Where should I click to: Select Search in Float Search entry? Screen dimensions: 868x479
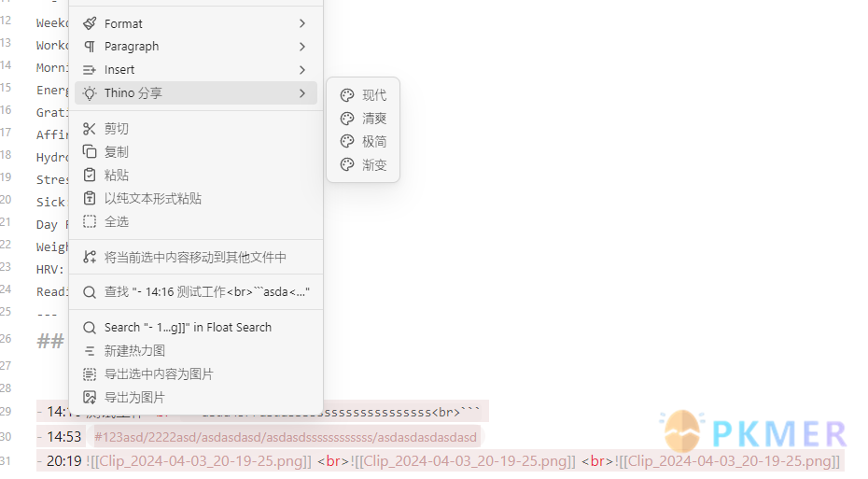196,328
